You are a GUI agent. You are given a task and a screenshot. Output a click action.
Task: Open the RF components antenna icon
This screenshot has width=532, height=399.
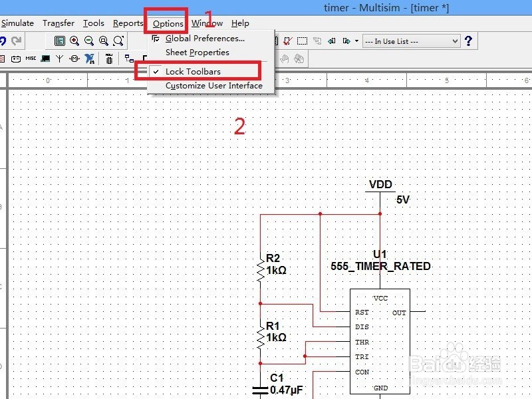click(x=59, y=59)
